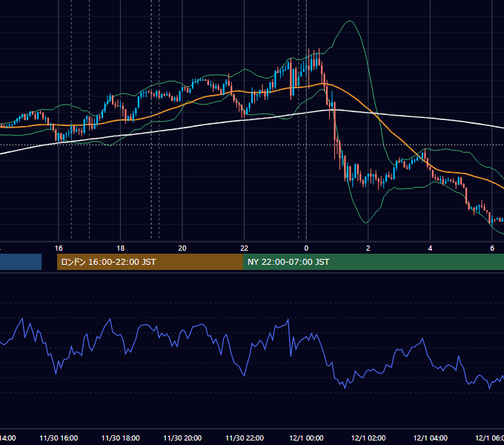Viewport: 504px width, 445px height.
Task: Click the 11/30 18:00 date label
Action: (x=121, y=438)
